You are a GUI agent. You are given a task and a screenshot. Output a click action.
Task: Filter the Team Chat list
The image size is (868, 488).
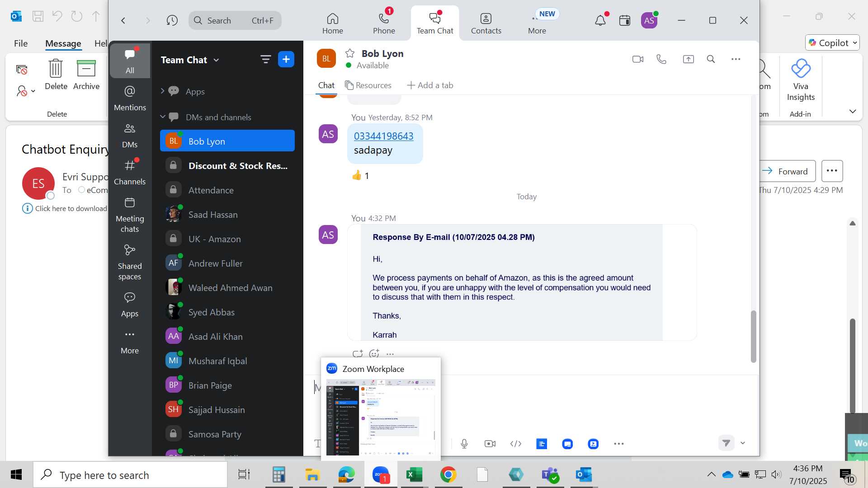(265, 59)
